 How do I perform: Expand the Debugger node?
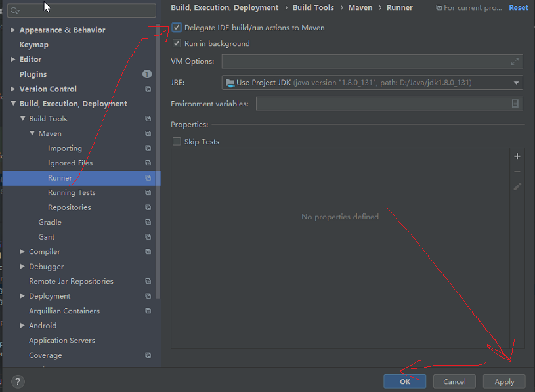pyautogui.click(x=22, y=266)
